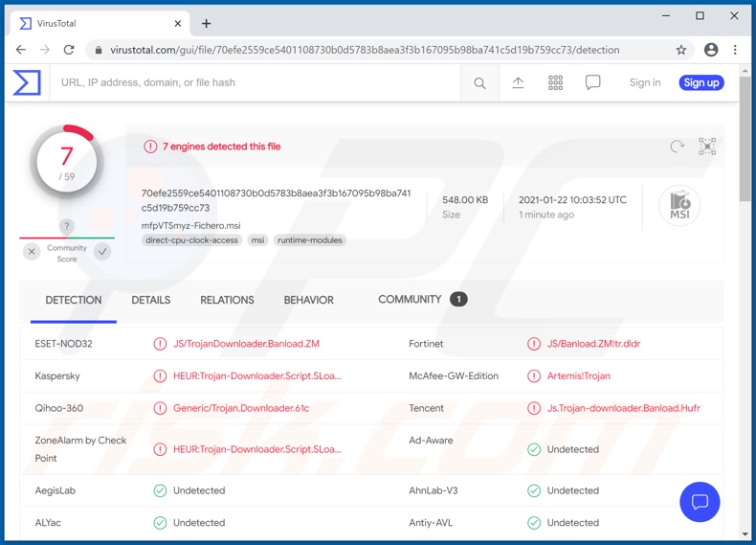The height and width of the screenshot is (545, 756).
Task: Click the community score red-green bar
Action: coord(67,238)
